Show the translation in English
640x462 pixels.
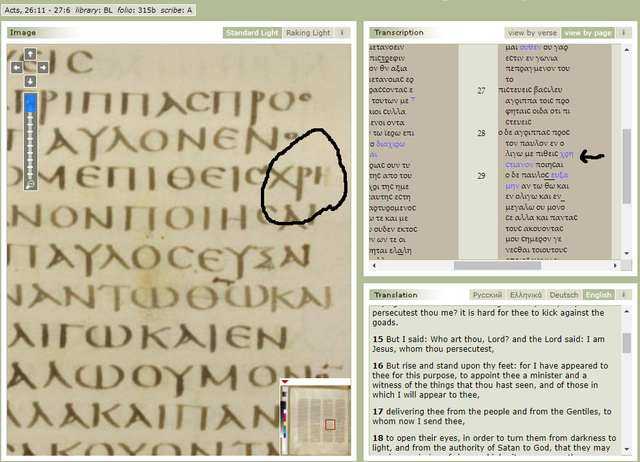tap(598, 295)
